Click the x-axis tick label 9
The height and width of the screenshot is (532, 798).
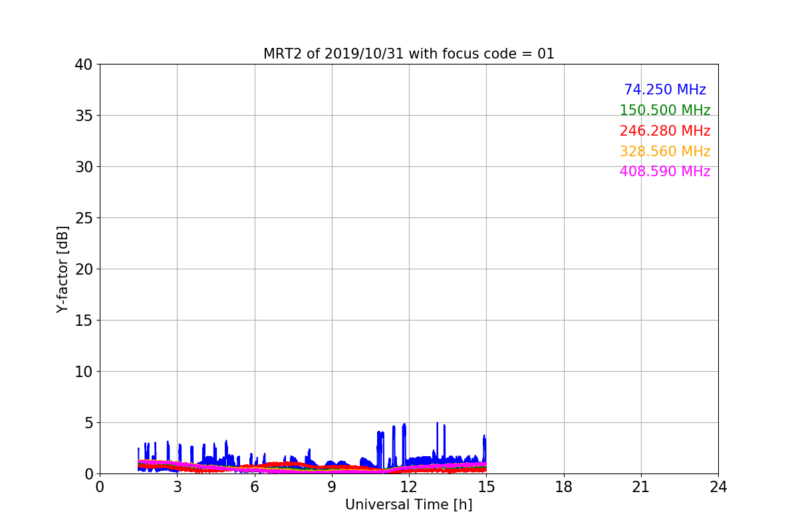pos(332,487)
